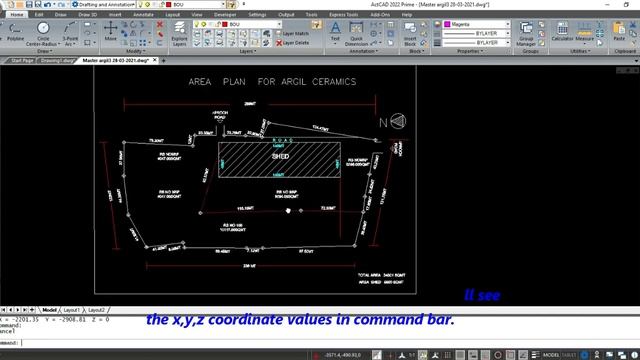Click the cut scissors icon in Clipboard
The width and height of the screenshot is (640, 360).
[633, 25]
